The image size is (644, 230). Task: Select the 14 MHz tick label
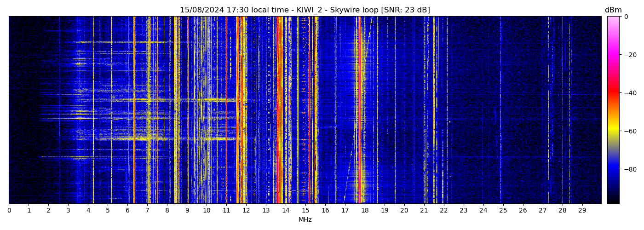click(x=286, y=211)
